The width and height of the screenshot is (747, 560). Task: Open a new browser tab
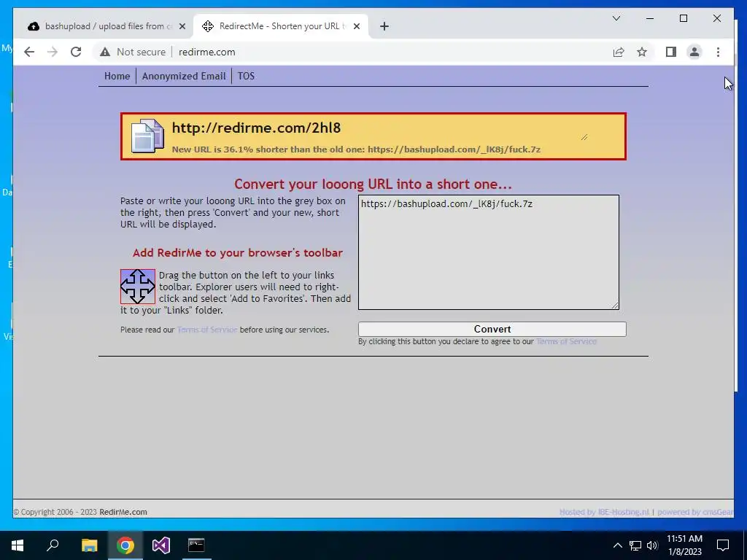click(x=384, y=26)
